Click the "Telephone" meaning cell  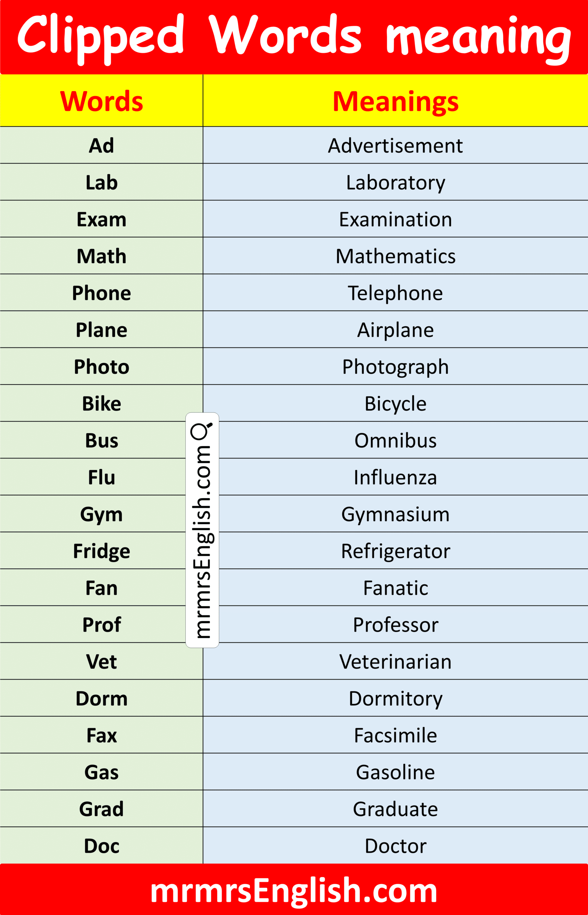coord(395,293)
